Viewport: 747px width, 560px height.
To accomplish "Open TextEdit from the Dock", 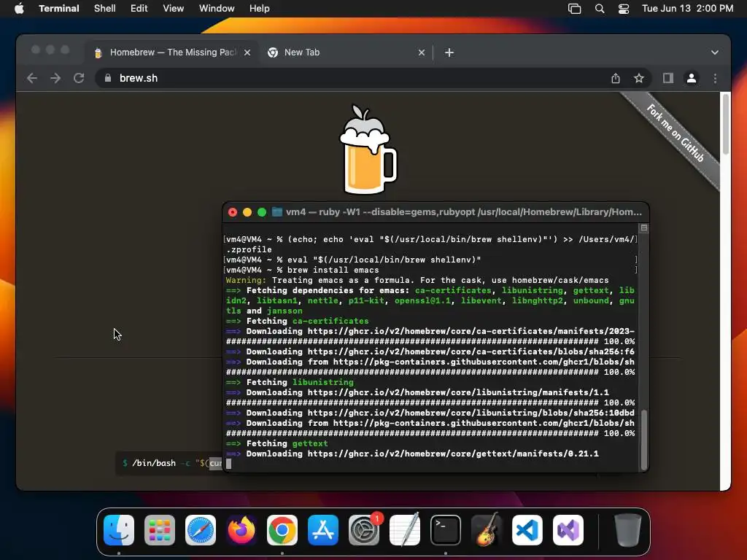I will (405, 530).
